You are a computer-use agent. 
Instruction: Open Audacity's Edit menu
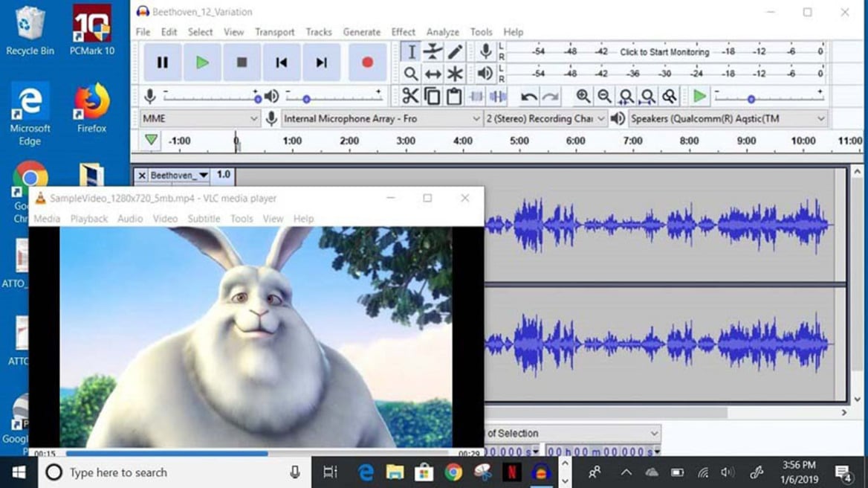pyautogui.click(x=169, y=32)
